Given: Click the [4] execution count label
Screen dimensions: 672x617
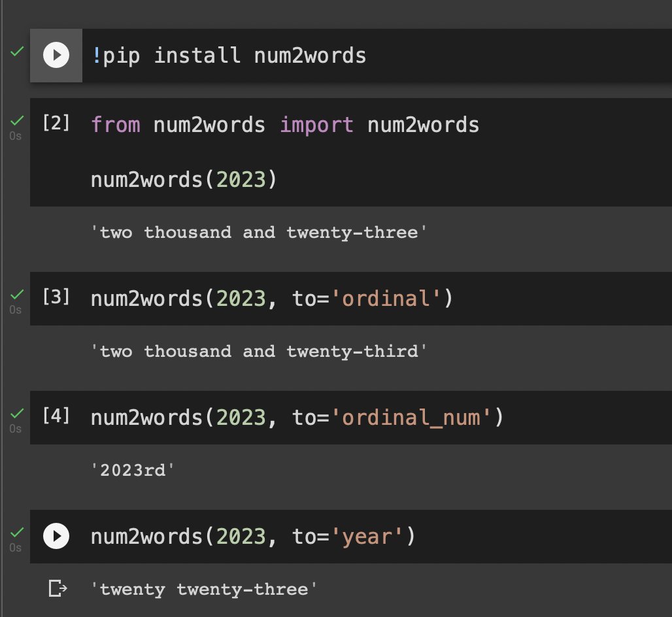Looking at the screenshot, I should coord(56,416).
